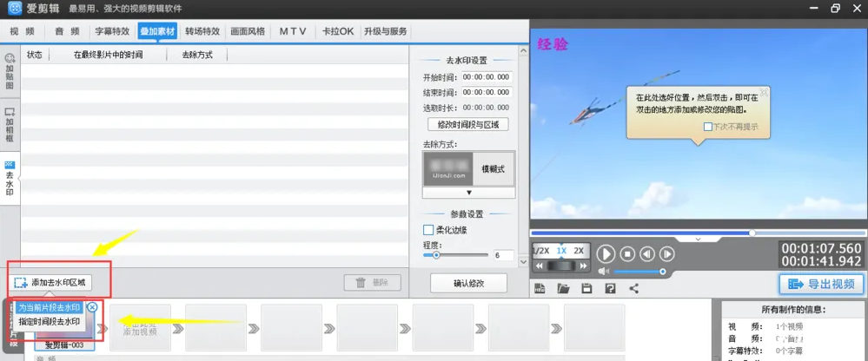This screenshot has width=868, height=361.
Task: Open the 去除方式 dropdown arrow
Action: [468, 193]
